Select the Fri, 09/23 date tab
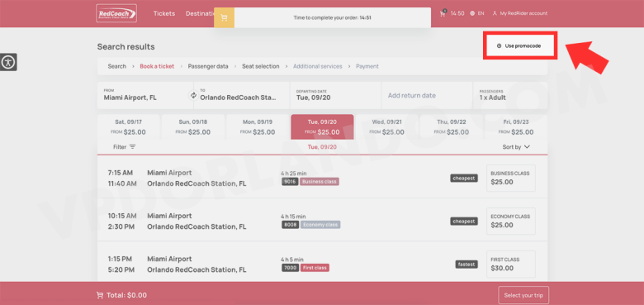 (x=516, y=127)
